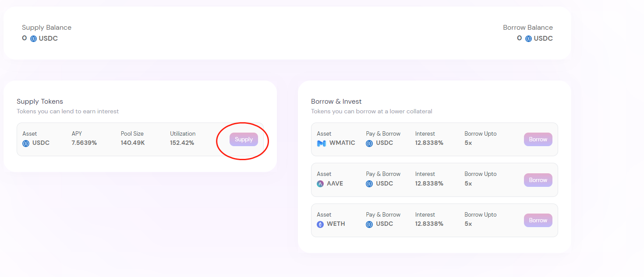Viewport: 644px width, 277px height.
Task: Click the USDC icon under Borrow Balance
Action: [528, 39]
